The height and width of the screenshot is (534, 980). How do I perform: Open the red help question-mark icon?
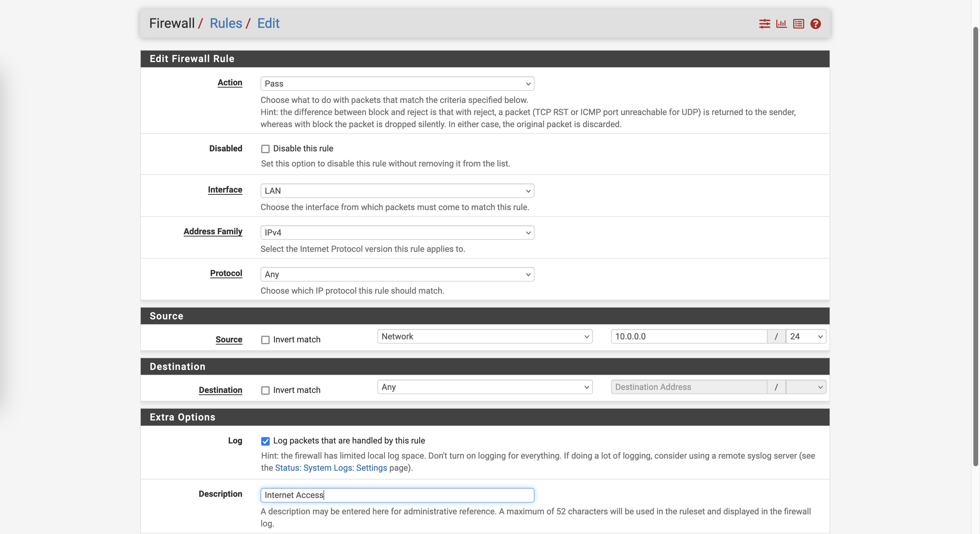point(815,24)
